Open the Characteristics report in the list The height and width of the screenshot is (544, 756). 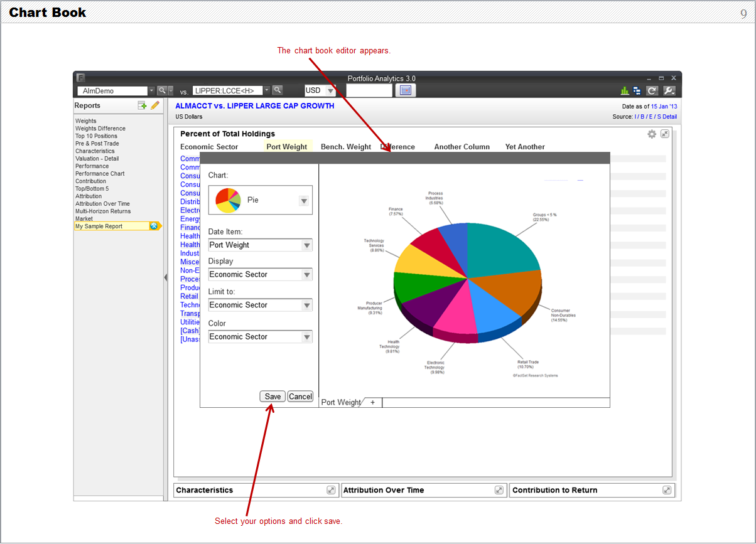95,151
